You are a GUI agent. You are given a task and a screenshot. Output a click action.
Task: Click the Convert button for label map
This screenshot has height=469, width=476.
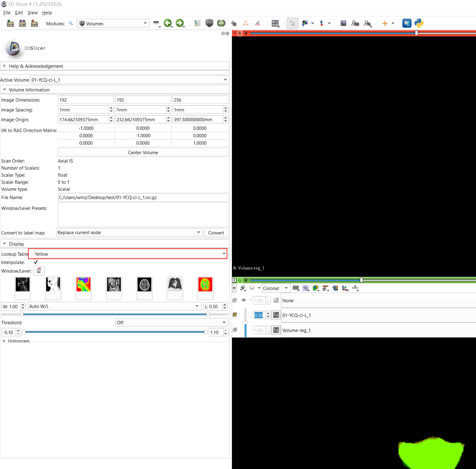[216, 232]
